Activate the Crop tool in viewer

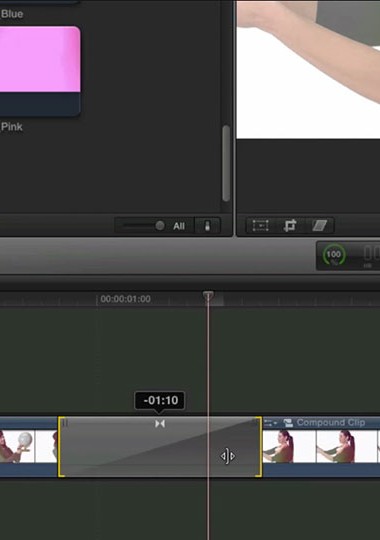point(290,226)
